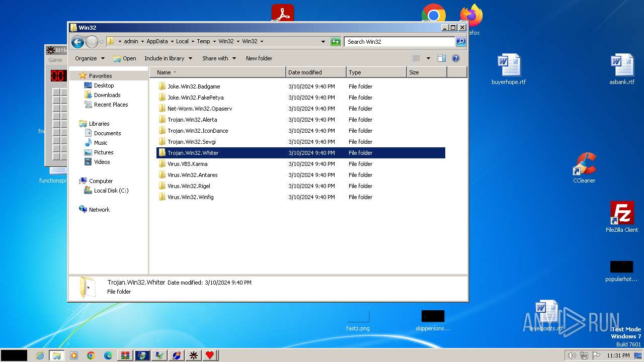Select Computer in the navigation pane

(x=101, y=181)
